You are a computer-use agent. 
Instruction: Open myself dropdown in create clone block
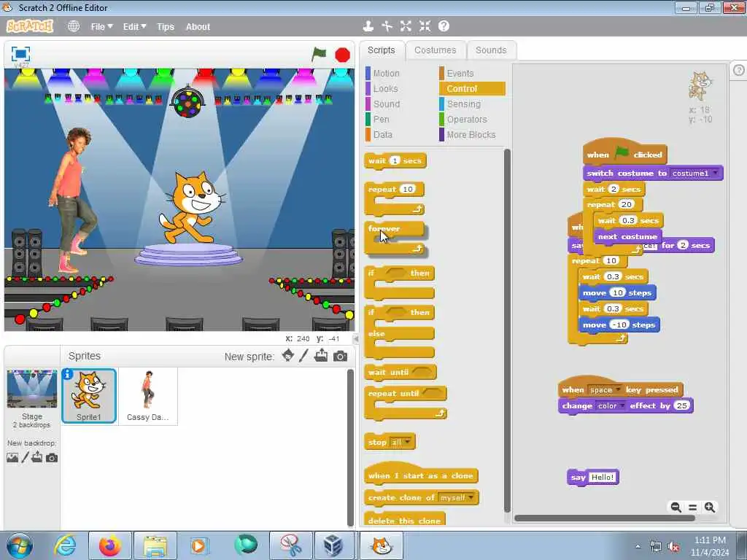(471, 497)
